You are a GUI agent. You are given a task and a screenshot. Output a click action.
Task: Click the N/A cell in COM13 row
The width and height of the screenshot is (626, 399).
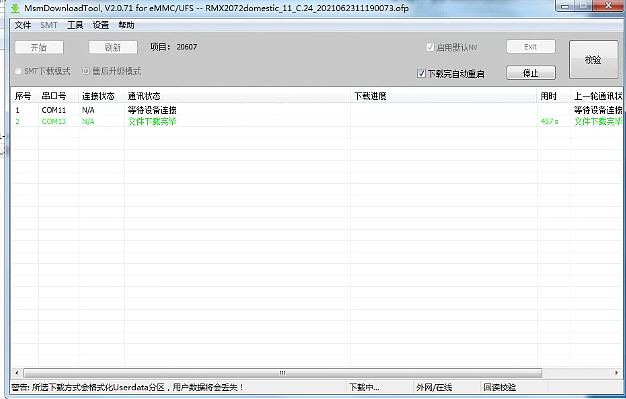coord(88,121)
